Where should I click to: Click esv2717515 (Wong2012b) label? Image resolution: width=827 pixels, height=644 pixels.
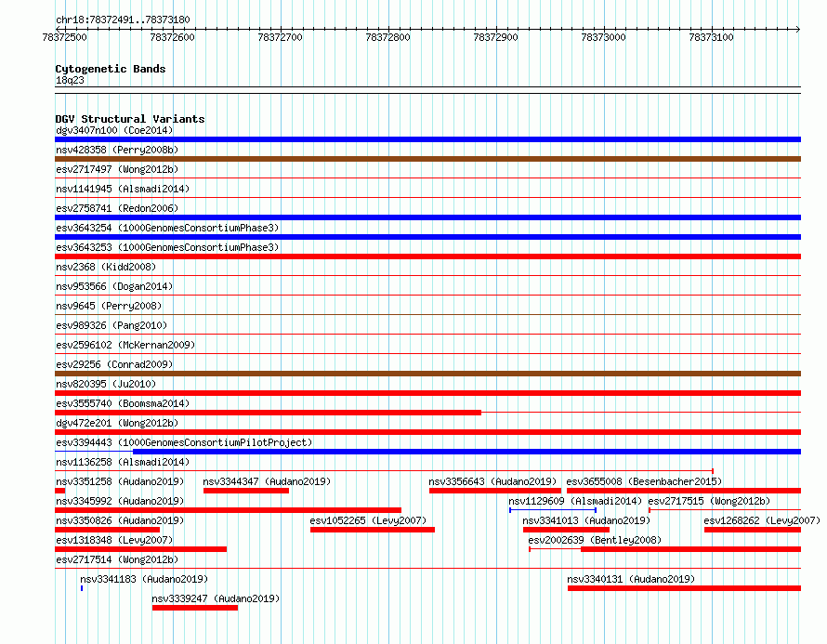(x=709, y=501)
